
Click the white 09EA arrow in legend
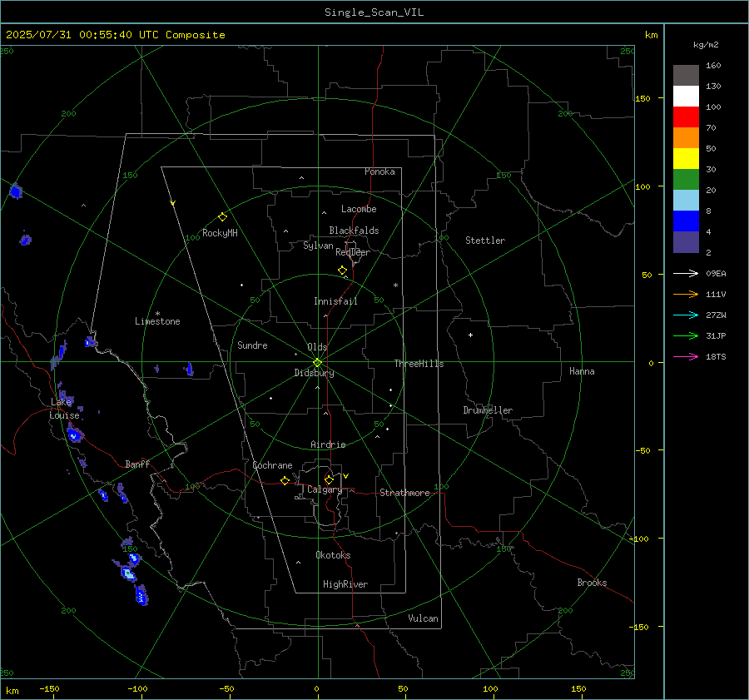pos(686,273)
